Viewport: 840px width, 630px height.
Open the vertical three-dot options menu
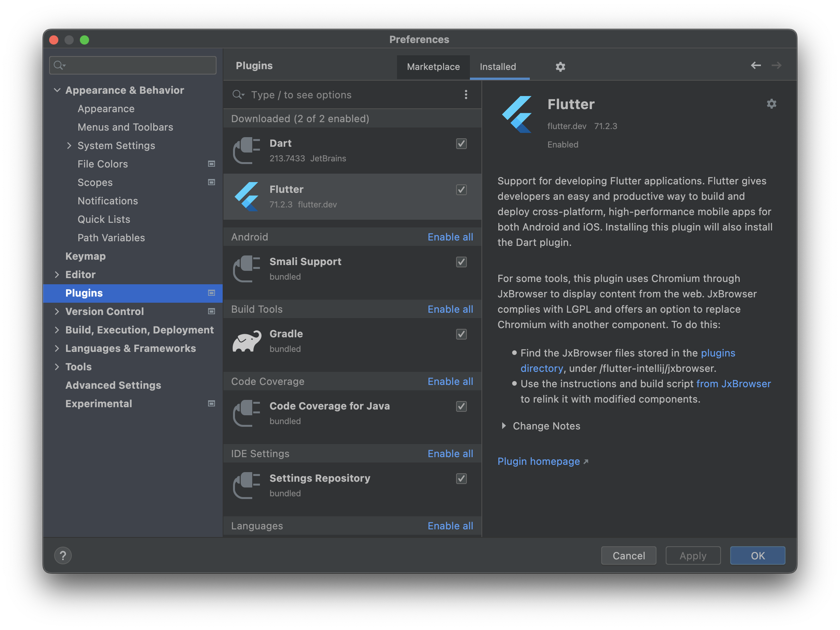[466, 94]
